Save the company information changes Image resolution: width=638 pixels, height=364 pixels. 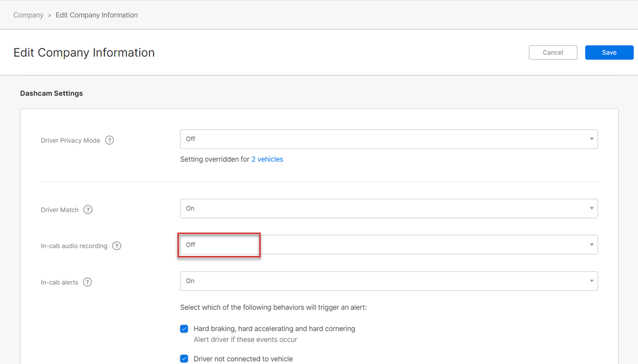click(609, 52)
